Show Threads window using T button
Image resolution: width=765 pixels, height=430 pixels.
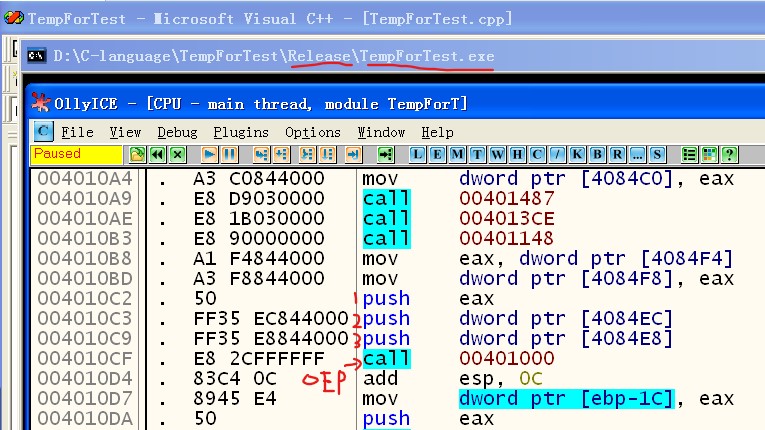click(x=475, y=154)
